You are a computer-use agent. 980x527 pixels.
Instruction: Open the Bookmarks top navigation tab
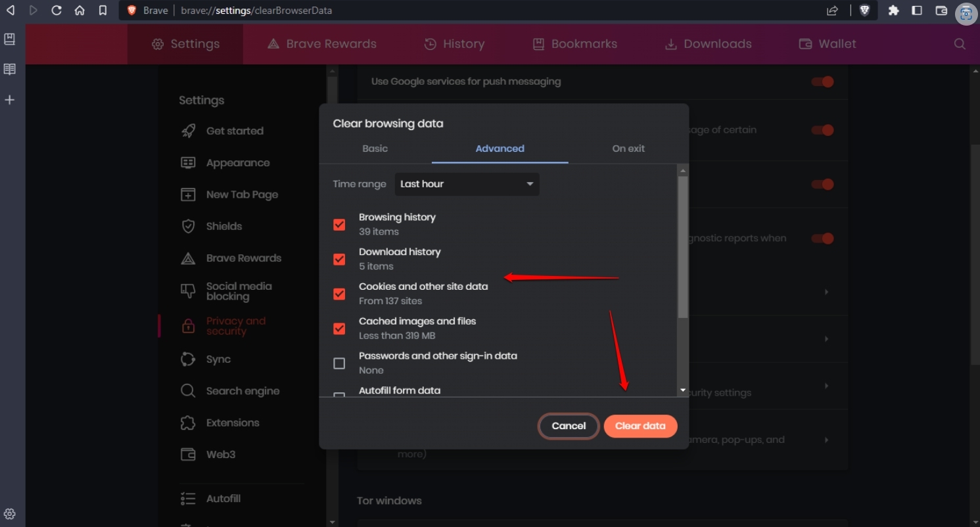pos(574,44)
